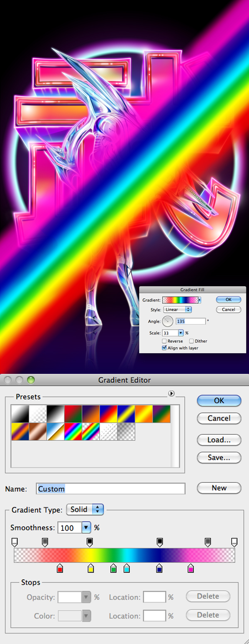Click the New button
This screenshot has height=644, width=249.
point(219,488)
